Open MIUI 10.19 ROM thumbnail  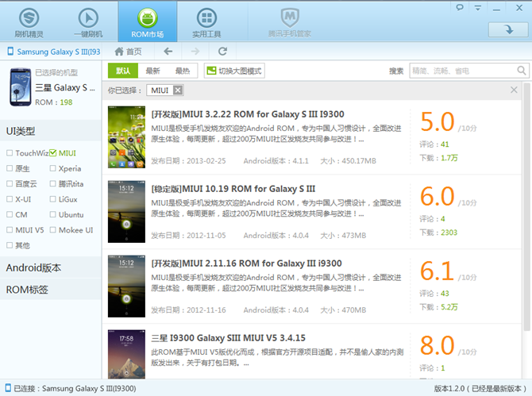pos(126,212)
